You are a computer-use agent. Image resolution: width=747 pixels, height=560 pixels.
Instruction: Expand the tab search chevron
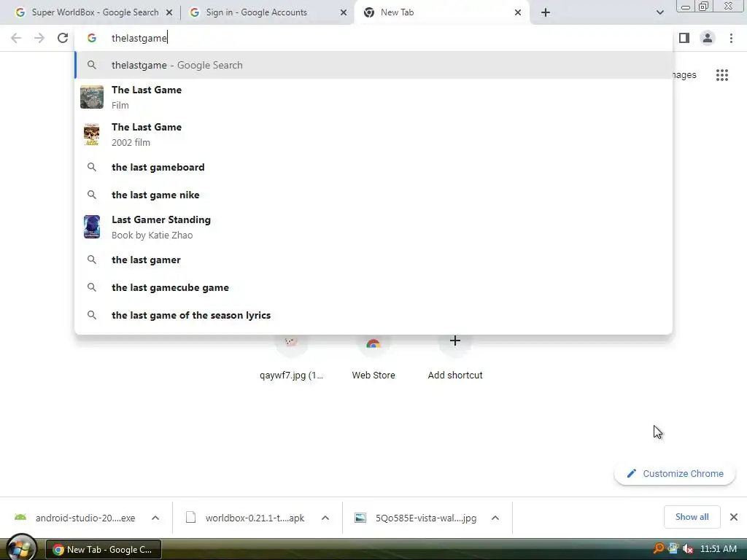click(x=659, y=12)
